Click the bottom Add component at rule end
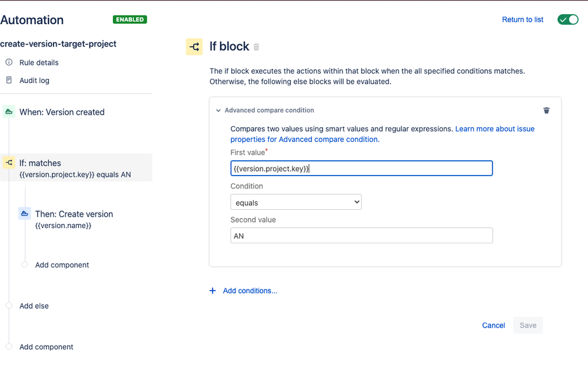The width and height of the screenshot is (588, 370). 46,347
